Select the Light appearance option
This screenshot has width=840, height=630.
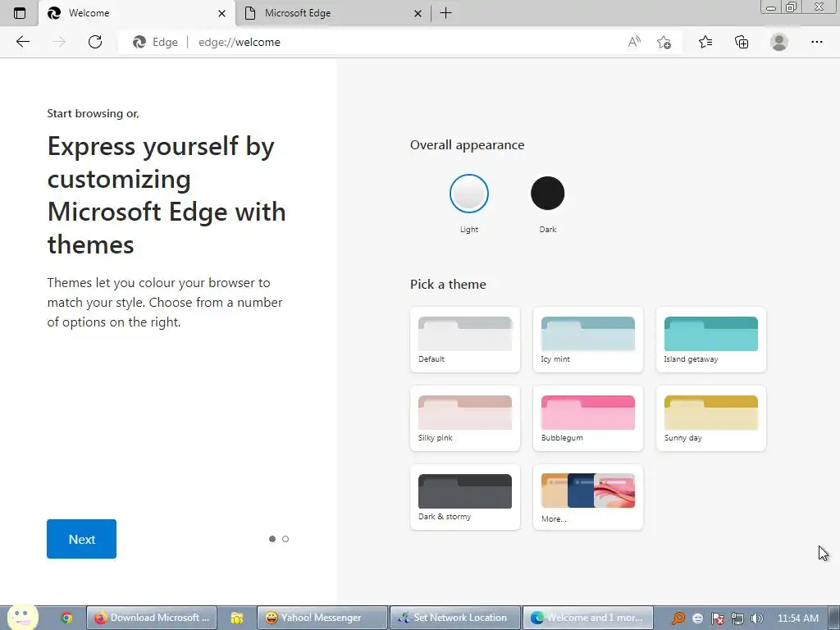tap(468, 194)
